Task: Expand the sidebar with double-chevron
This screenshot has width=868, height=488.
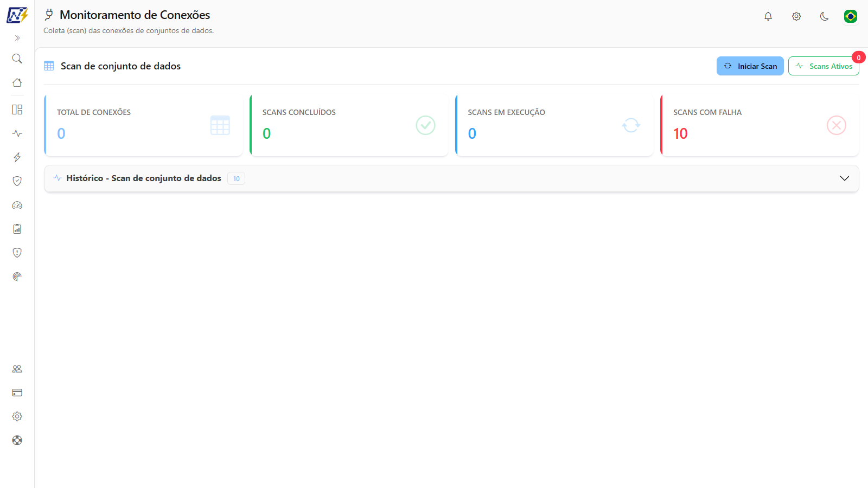Action: tap(17, 38)
